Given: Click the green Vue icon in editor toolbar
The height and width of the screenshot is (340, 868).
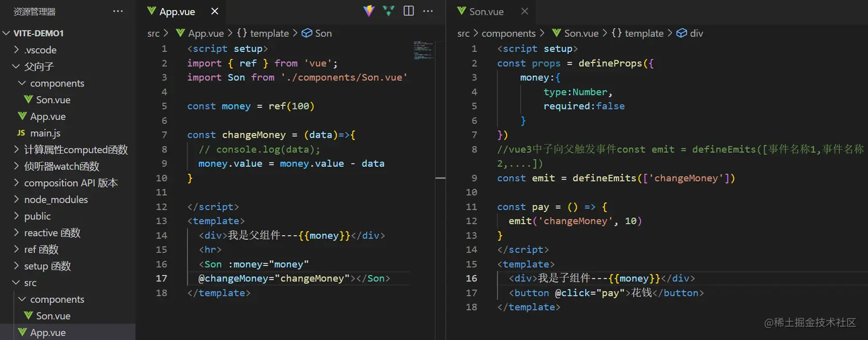Looking at the screenshot, I should click(x=389, y=11).
